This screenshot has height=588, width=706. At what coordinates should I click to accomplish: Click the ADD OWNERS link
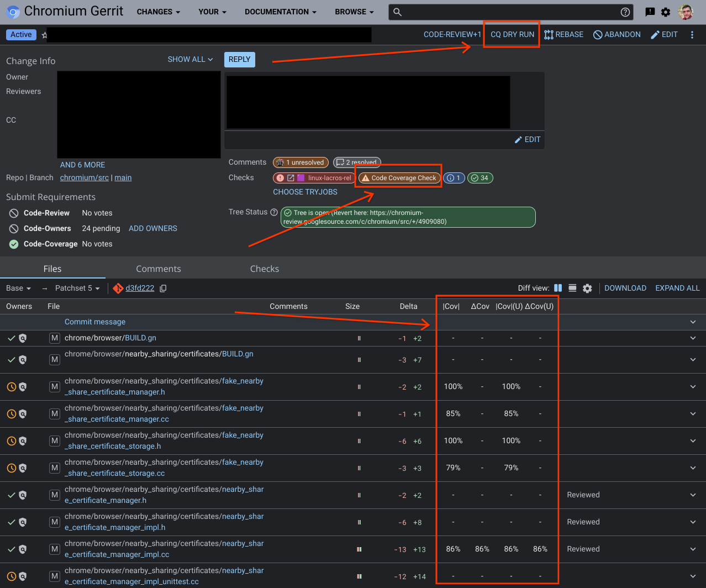click(x=153, y=228)
